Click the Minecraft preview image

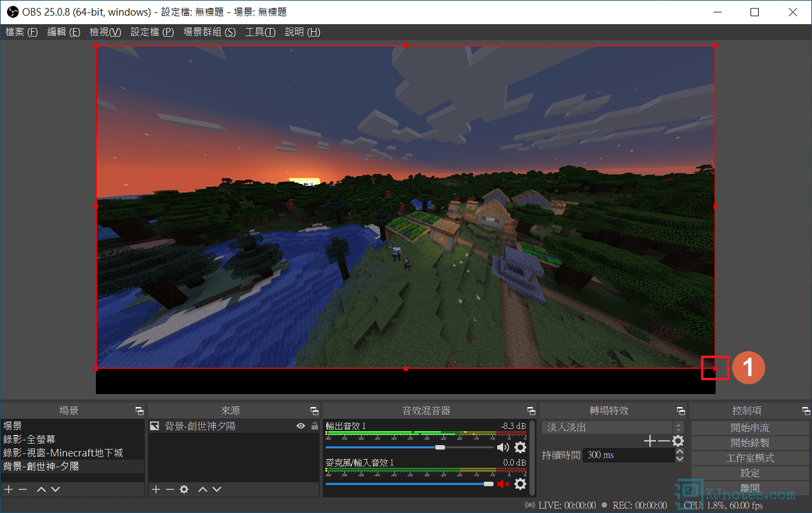(x=405, y=207)
